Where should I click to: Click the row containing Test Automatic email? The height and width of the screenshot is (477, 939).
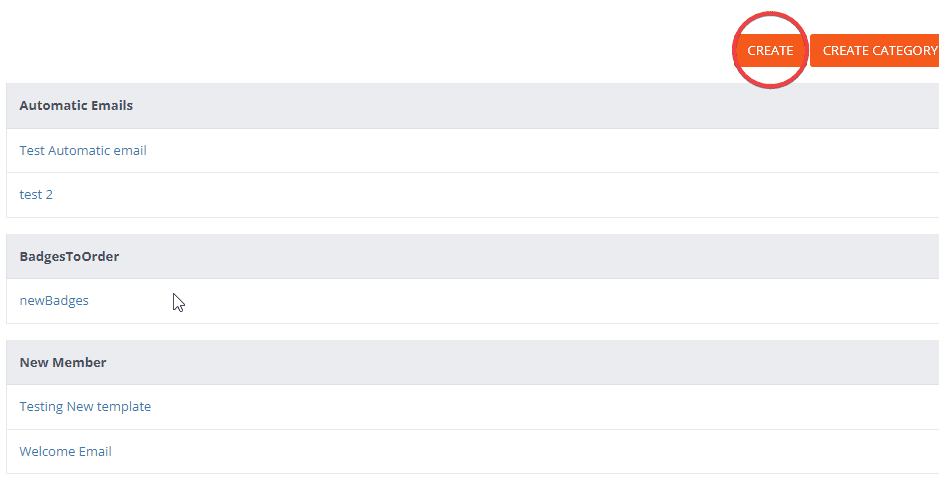click(x=470, y=151)
